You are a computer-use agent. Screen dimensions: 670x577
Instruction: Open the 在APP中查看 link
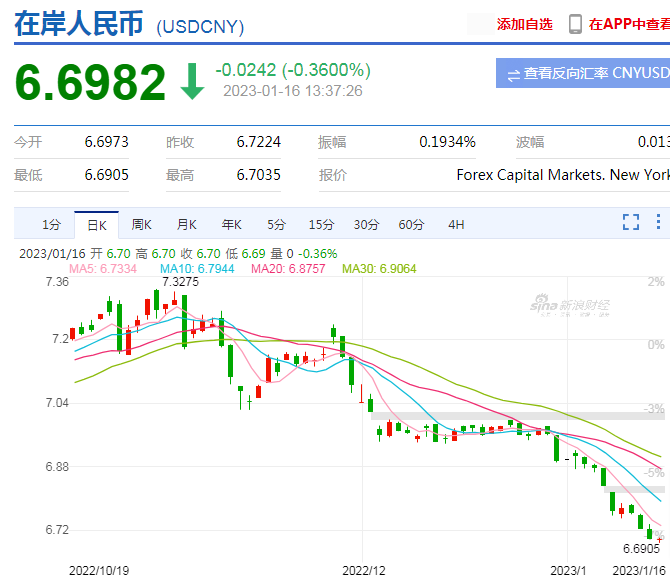tap(629, 24)
